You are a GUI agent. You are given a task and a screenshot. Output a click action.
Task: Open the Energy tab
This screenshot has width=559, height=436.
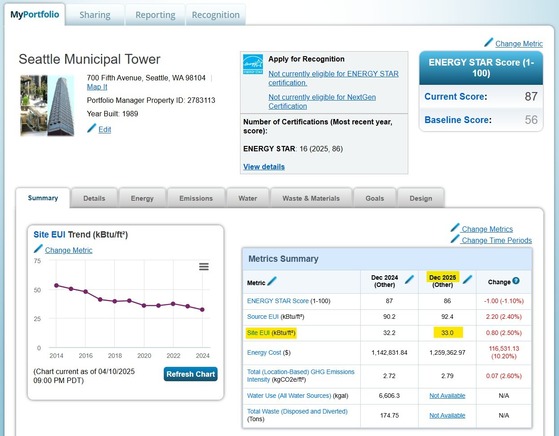[x=142, y=198]
